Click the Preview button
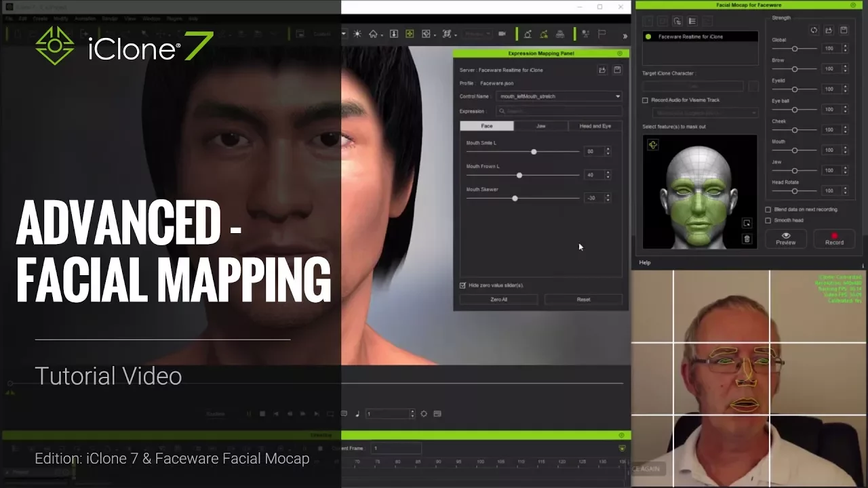868x488 pixels. point(786,238)
